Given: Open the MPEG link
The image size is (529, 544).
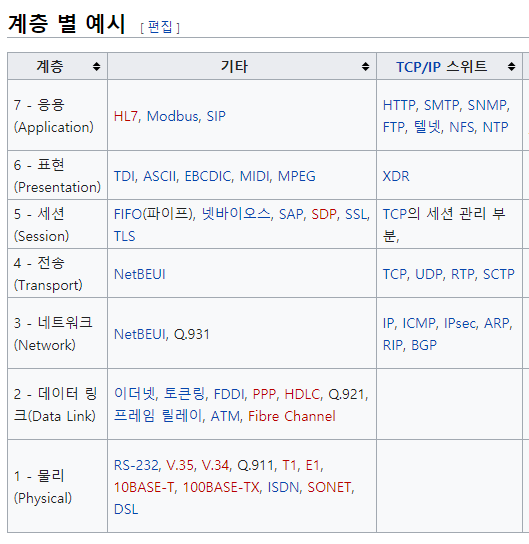Looking at the screenshot, I should pyautogui.click(x=297, y=176).
